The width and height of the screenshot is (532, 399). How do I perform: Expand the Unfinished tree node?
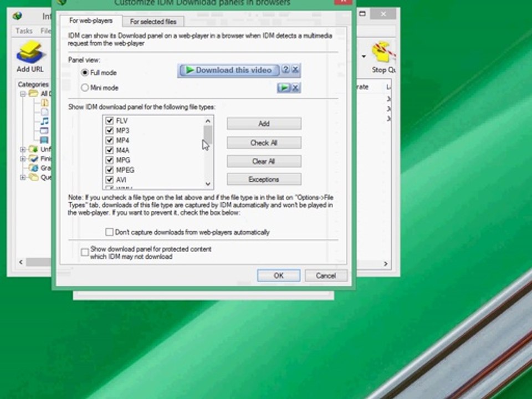coord(23,149)
